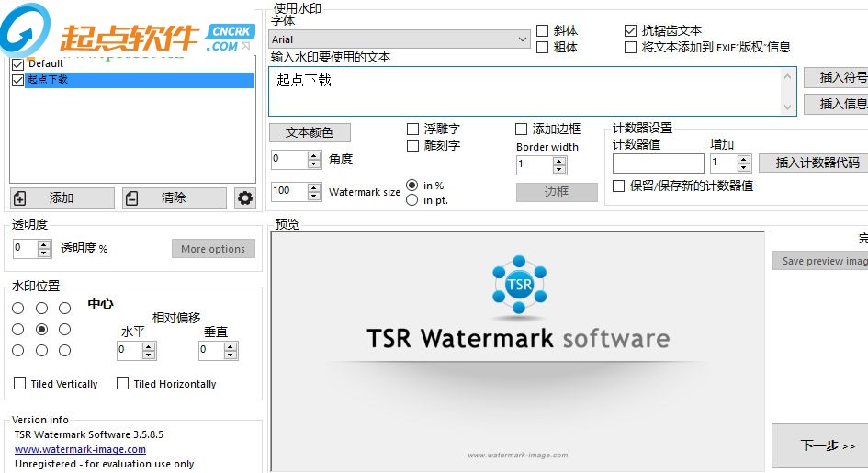Select top-right watermark position radio

click(x=65, y=309)
